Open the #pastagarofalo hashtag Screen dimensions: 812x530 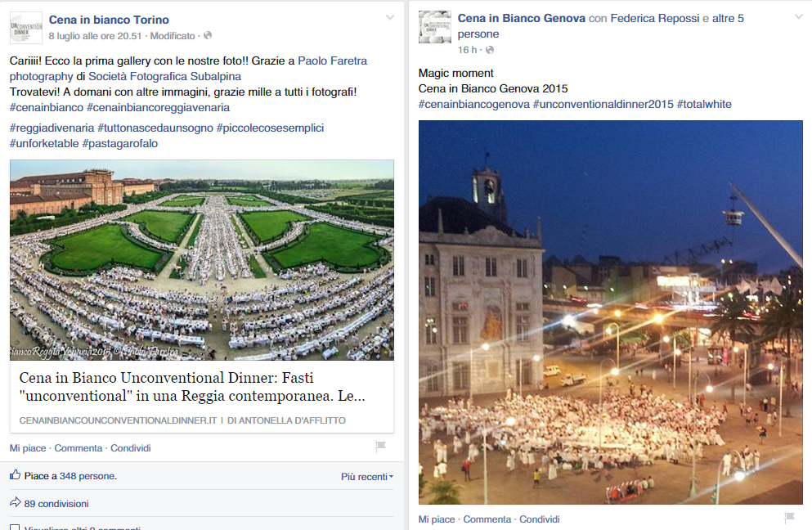click(x=119, y=143)
